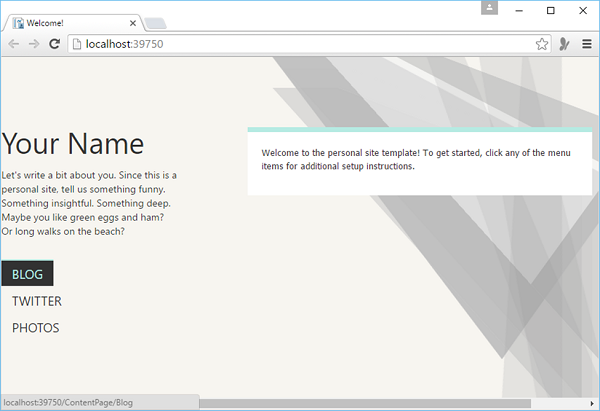
Task: Click the extension icon beside the star
Action: click(x=564, y=44)
